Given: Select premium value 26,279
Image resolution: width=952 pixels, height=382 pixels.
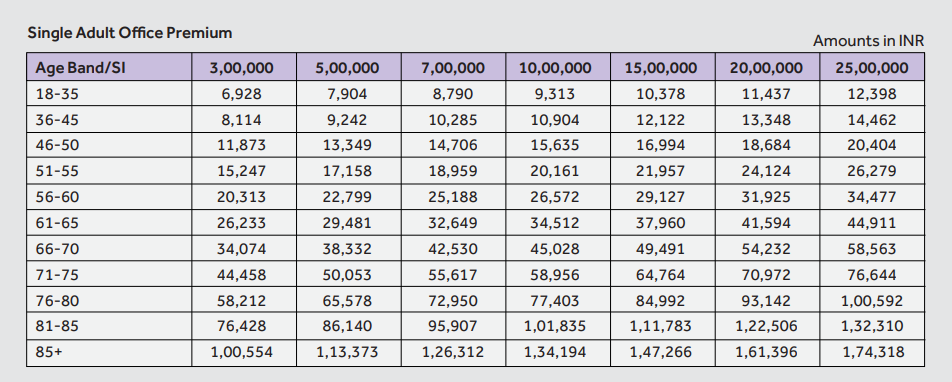Looking at the screenshot, I should 872,171.
